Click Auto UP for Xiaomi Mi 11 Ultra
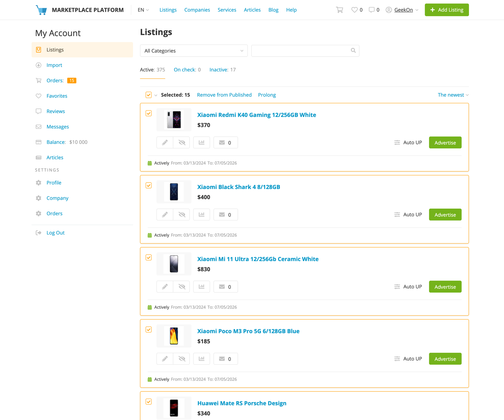The width and height of the screenshot is (504, 420). [408, 287]
